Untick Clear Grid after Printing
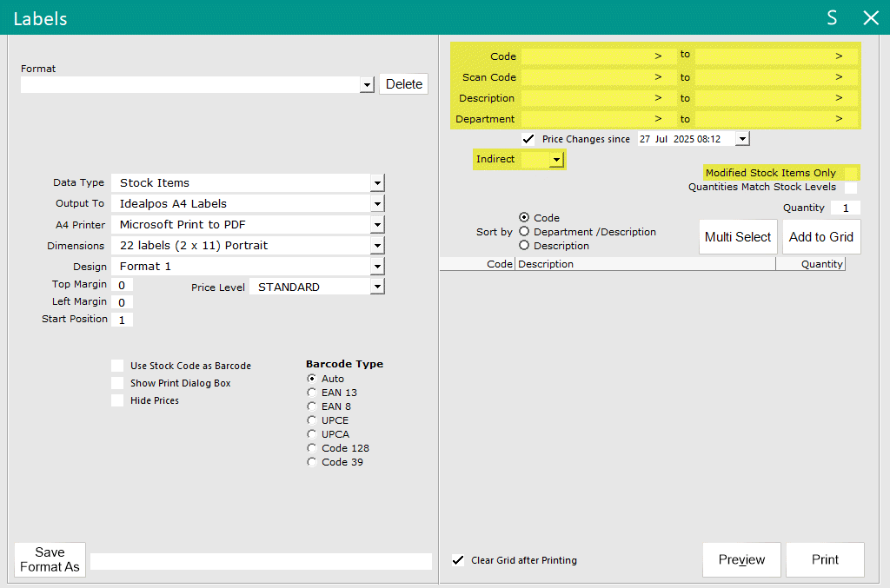Viewport: 890px width, 588px height. (458, 560)
